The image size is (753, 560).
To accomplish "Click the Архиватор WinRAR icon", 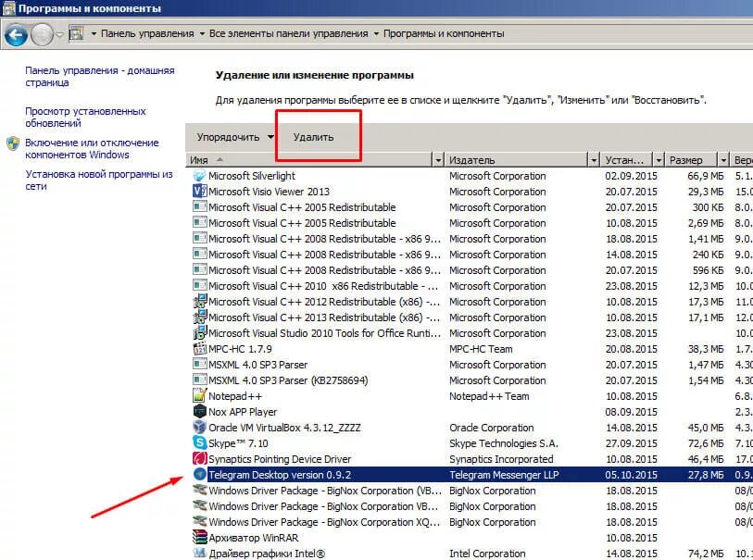I will [x=199, y=538].
